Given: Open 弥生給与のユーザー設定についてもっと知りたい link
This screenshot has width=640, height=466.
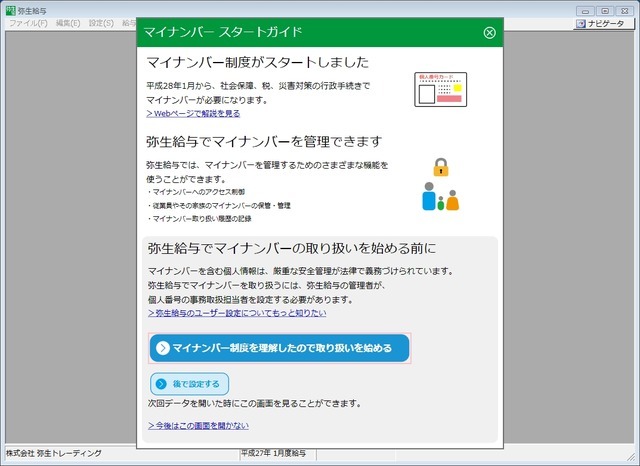Looking at the screenshot, I should (237, 313).
